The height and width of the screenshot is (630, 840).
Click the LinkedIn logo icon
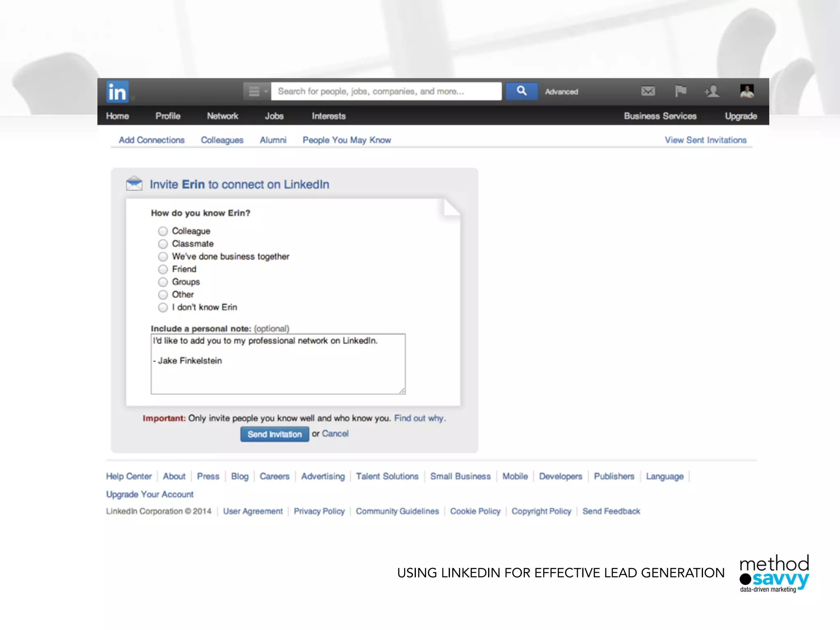[117, 91]
